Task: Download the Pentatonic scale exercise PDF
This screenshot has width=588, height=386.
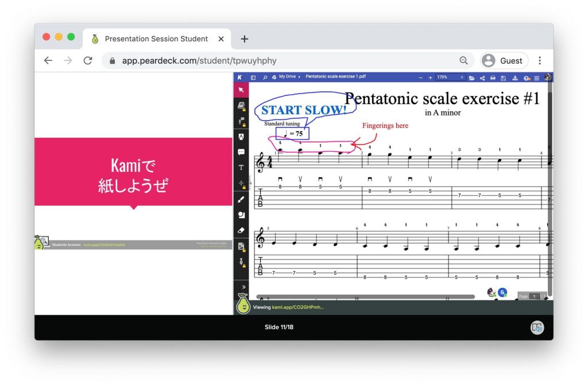Action: pos(515,78)
